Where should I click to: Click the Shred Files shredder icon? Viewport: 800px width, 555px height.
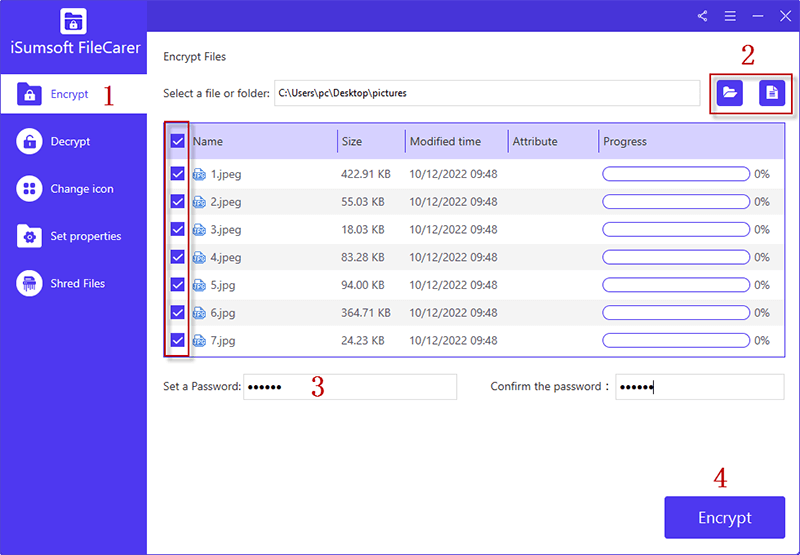click(29, 283)
